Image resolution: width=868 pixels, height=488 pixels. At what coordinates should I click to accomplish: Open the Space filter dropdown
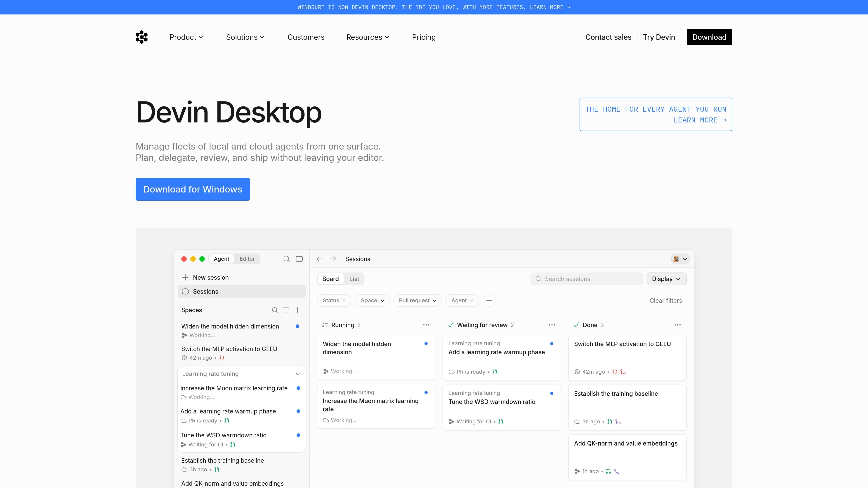coord(372,300)
